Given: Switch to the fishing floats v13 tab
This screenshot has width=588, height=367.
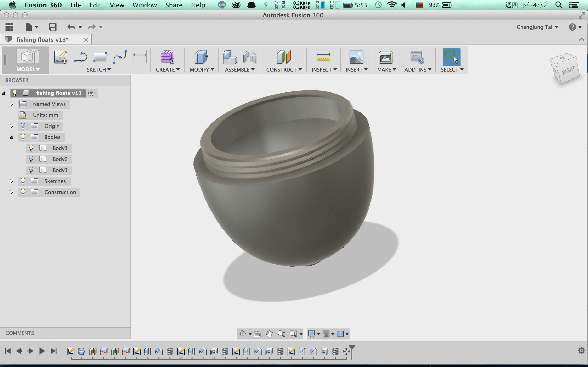Looking at the screenshot, I should 42,39.
